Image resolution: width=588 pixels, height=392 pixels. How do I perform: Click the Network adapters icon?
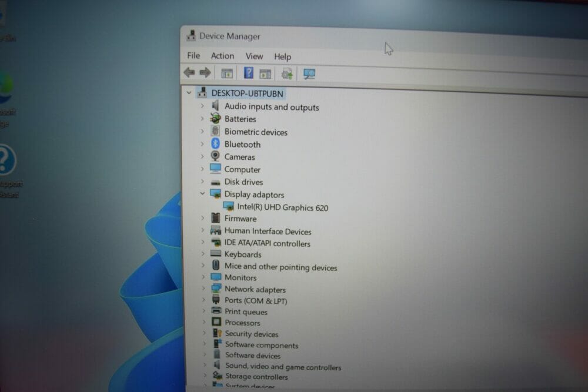[216, 288]
